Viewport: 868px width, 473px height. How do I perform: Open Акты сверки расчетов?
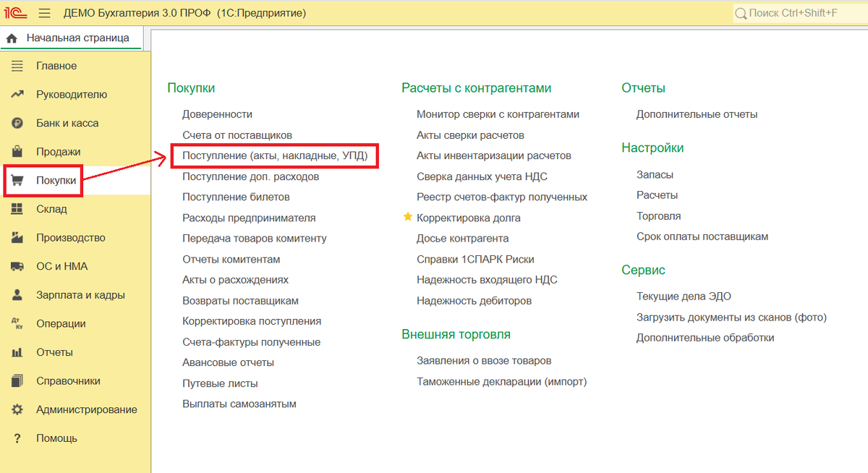click(470, 135)
